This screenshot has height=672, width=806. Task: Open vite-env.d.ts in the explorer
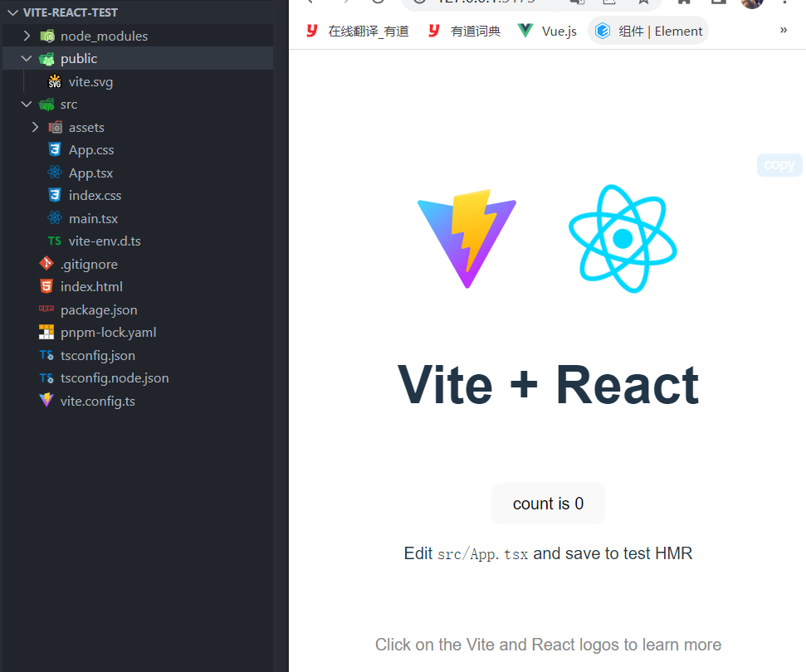[x=105, y=241]
